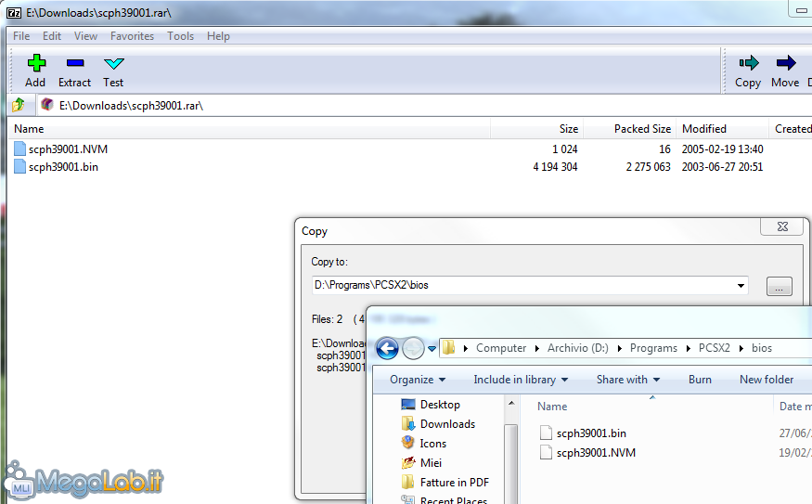Click Burn in Explorer toolbar
This screenshot has height=504, width=812.
700,380
